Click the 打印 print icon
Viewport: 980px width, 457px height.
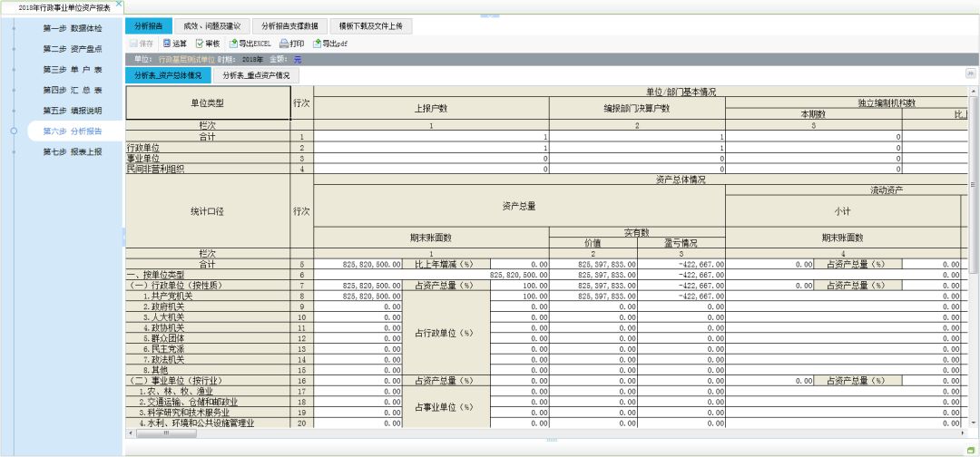click(x=291, y=43)
